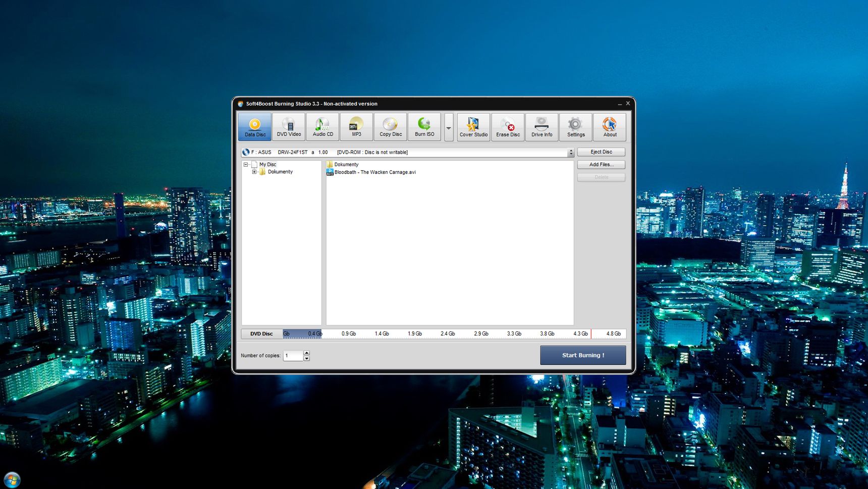This screenshot has height=489, width=868.
Task: Show Drive Info
Action: (x=541, y=127)
